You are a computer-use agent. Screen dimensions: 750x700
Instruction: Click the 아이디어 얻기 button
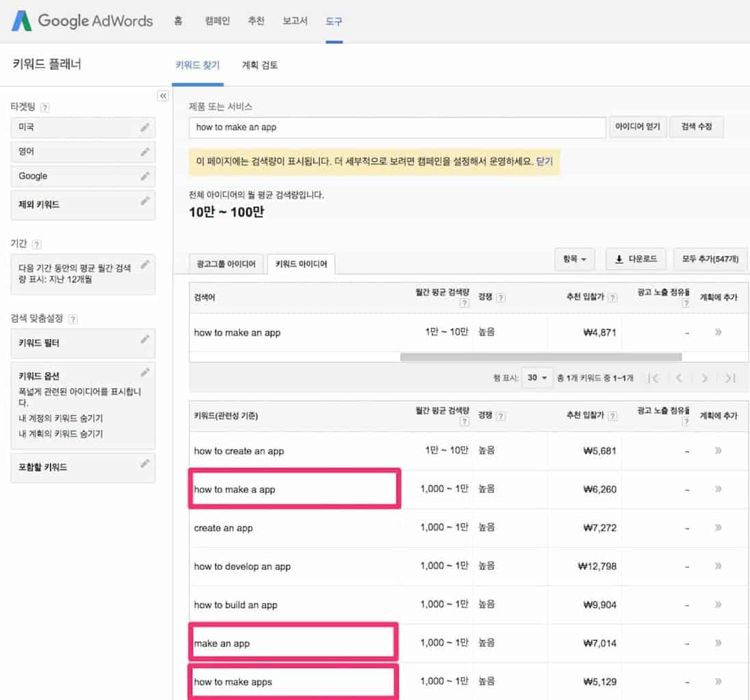(x=638, y=126)
